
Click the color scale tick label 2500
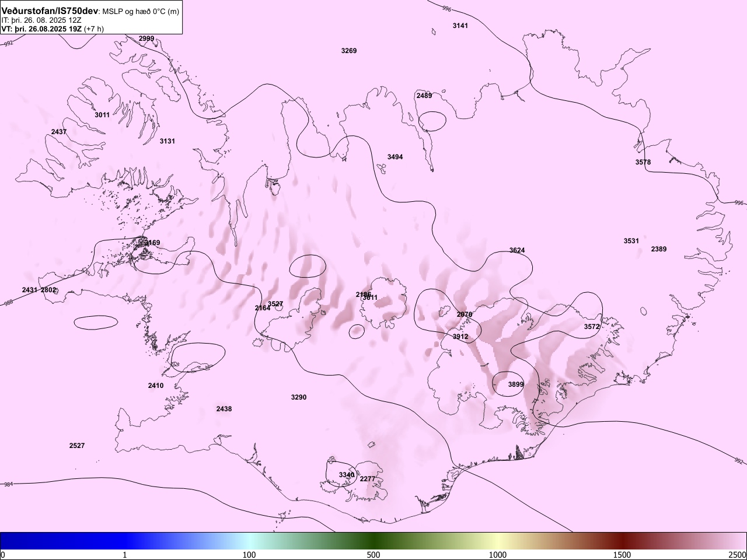pyautogui.click(x=738, y=555)
